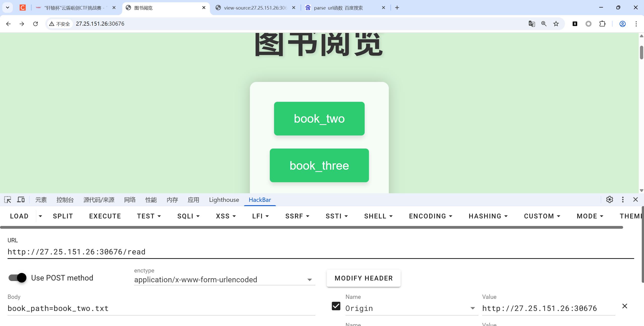
Task: Reload the current page
Action: (x=35, y=24)
